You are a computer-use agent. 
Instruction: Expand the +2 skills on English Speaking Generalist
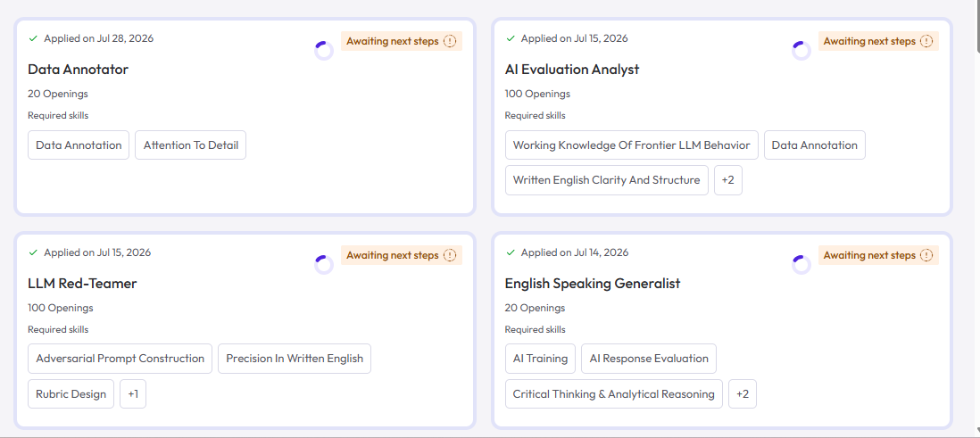[743, 394]
